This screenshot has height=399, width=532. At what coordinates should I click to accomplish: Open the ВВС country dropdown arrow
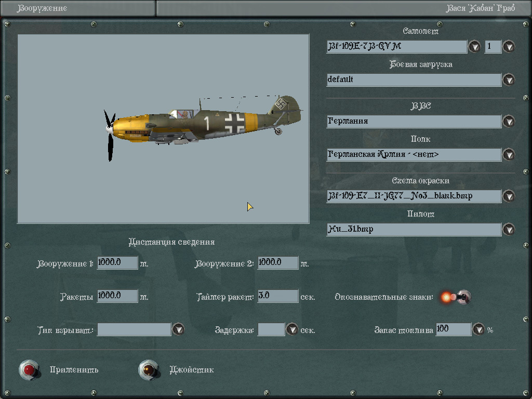509,121
